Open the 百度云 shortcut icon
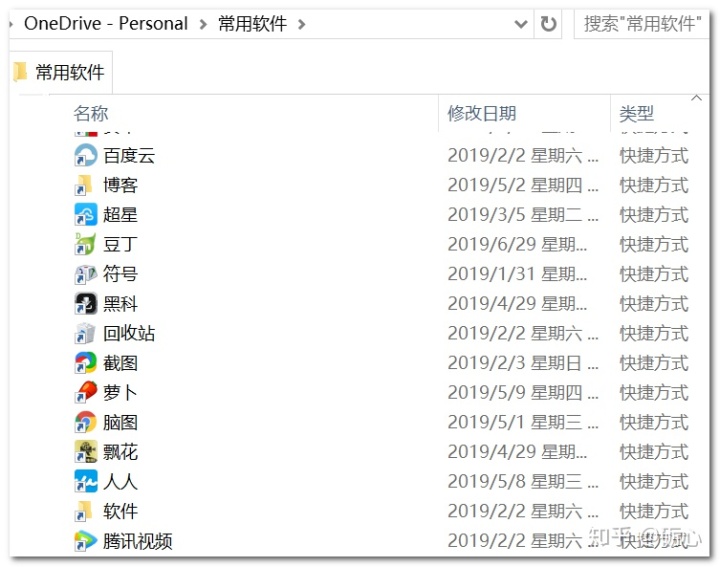This screenshot has height=567, width=720. point(86,155)
